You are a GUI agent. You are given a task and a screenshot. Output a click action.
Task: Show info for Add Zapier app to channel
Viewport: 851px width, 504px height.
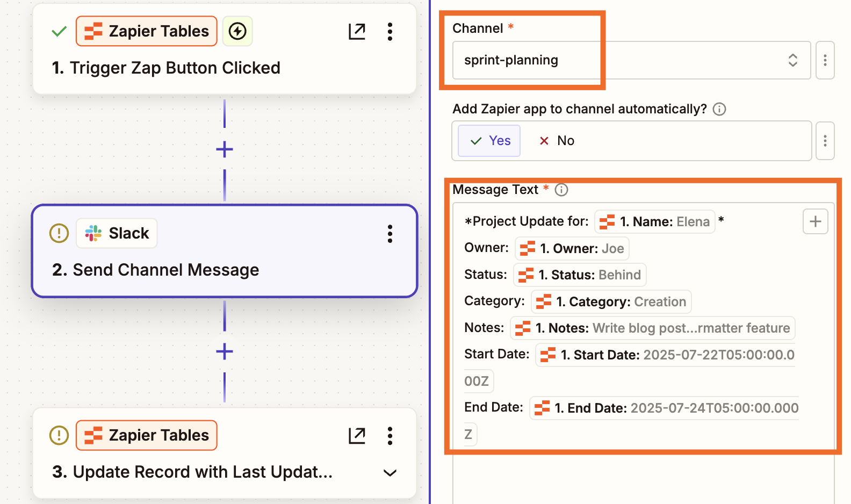(719, 109)
